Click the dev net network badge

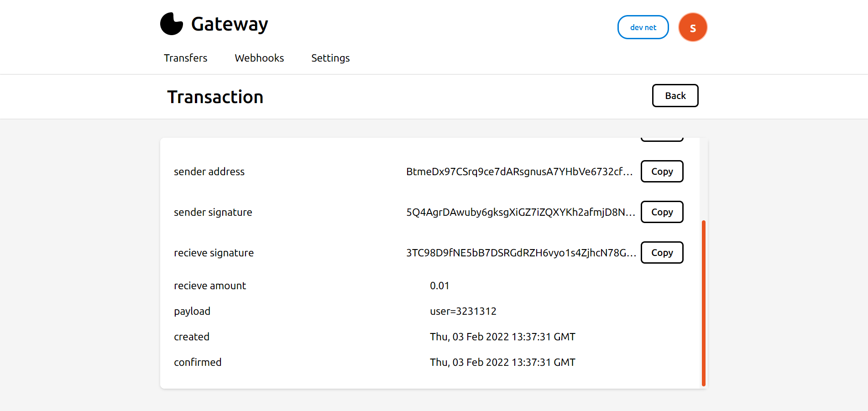click(x=643, y=27)
